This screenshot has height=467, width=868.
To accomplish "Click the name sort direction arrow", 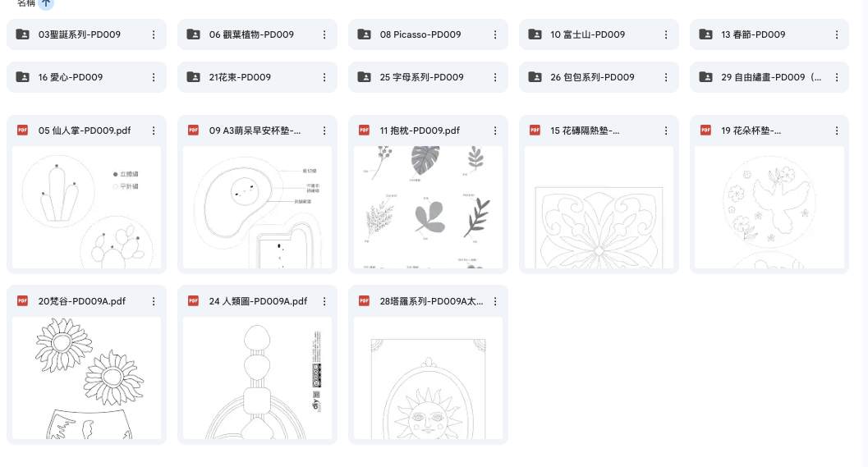I will [46, 3].
